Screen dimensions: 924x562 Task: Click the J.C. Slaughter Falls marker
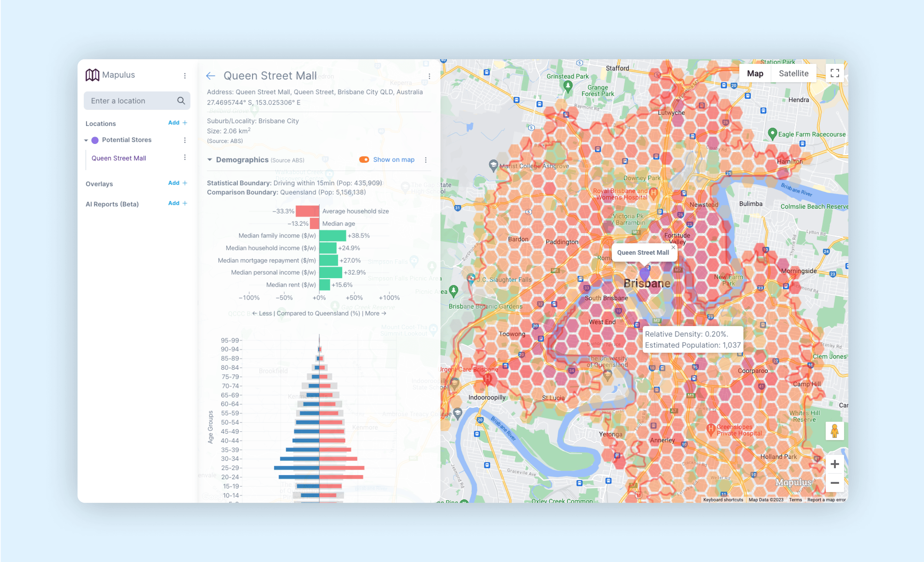tap(471, 279)
